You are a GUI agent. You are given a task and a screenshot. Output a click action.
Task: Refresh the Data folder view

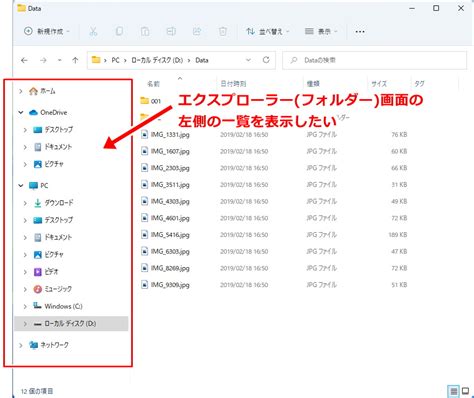pyautogui.click(x=266, y=60)
